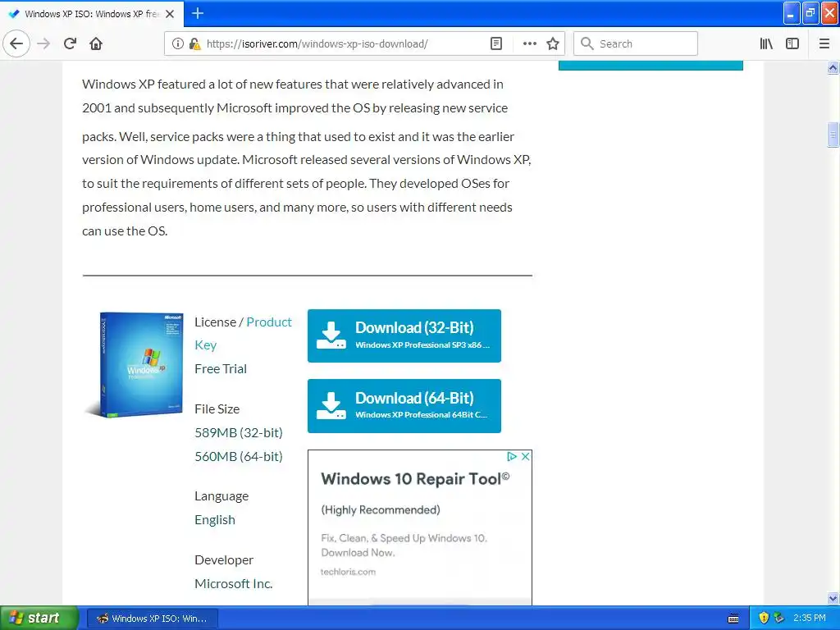840x630 pixels.
Task: Click the '589MB (32-bit)' file size text
Action: point(239,432)
